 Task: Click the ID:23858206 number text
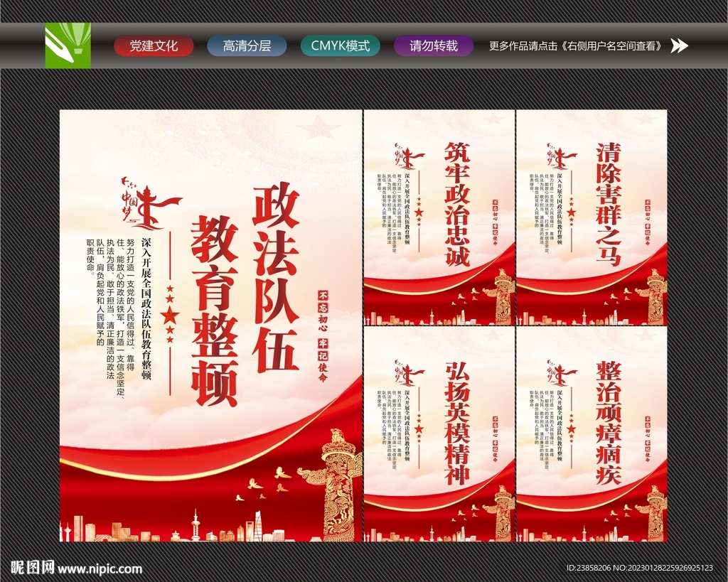point(589,568)
